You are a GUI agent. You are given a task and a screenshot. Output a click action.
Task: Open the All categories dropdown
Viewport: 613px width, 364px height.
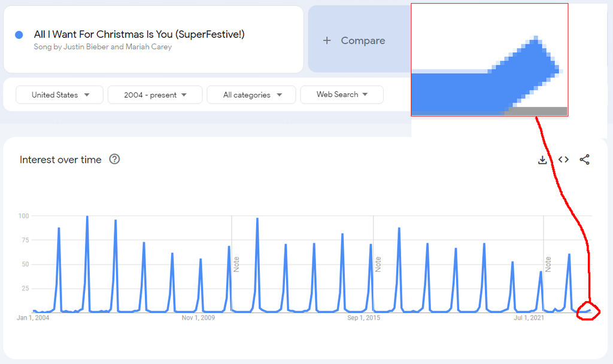[x=251, y=95]
